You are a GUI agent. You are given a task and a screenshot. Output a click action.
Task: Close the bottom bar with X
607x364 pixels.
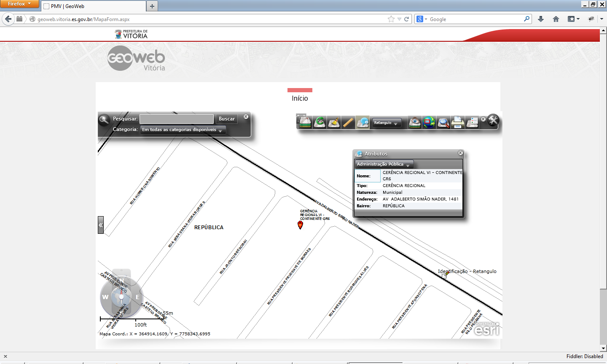(x=5, y=356)
